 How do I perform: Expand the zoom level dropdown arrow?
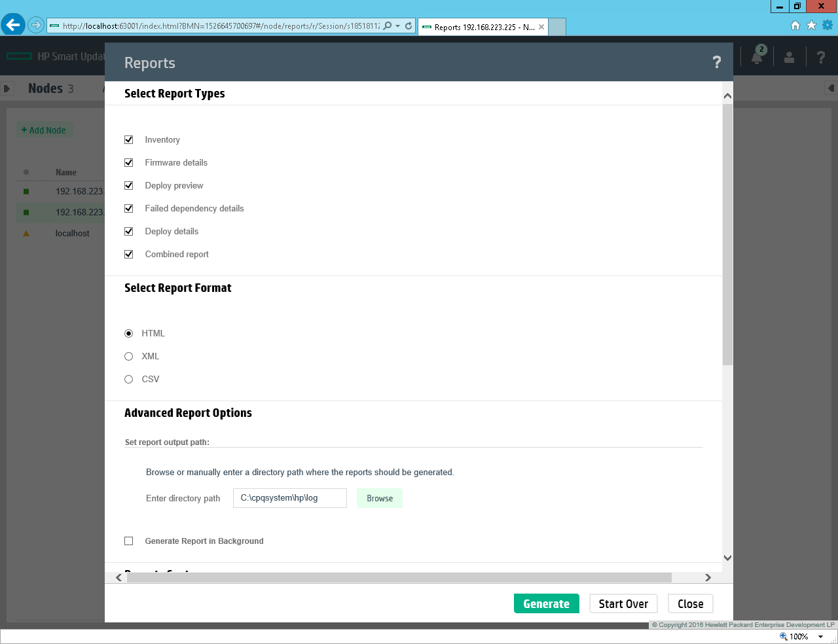click(x=820, y=637)
